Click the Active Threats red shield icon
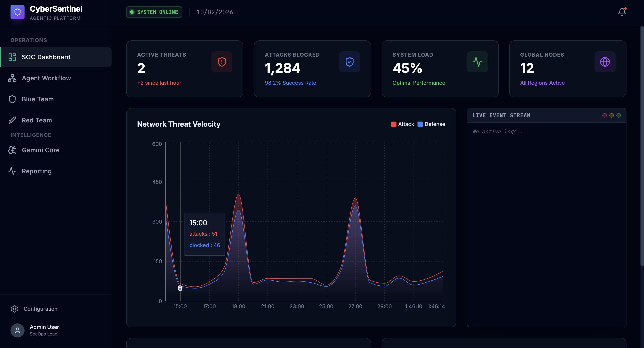This screenshot has width=644, height=348. point(222,62)
